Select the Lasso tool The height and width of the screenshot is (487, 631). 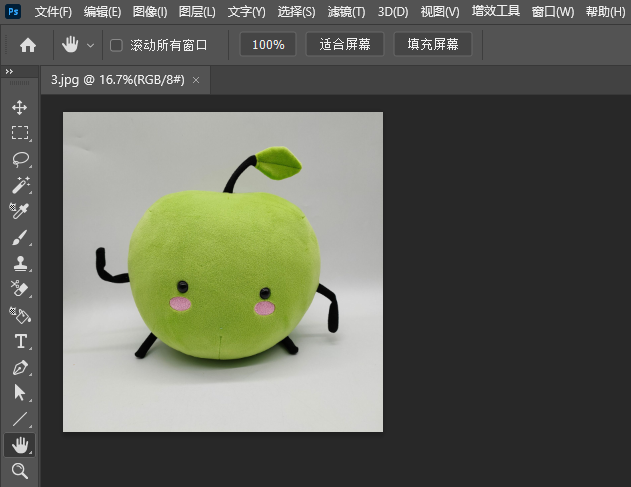coord(20,159)
